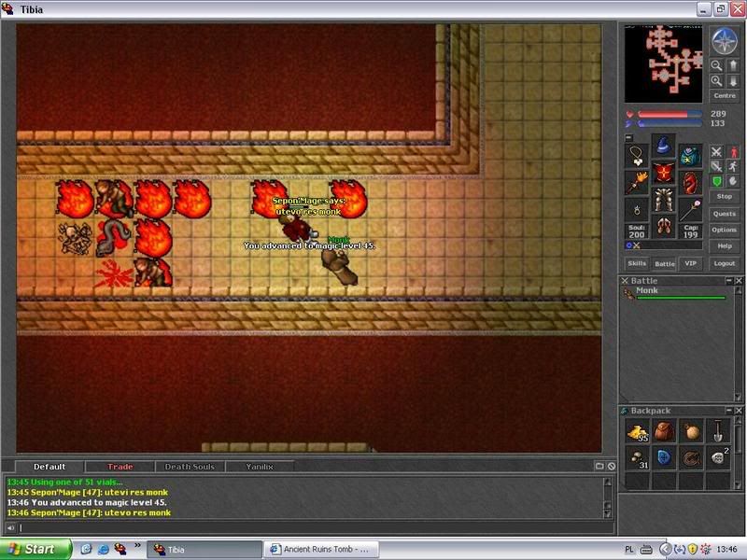Screen dimensions: 747x560
Task: Toggle secure mode hand icon
Action: (733, 181)
